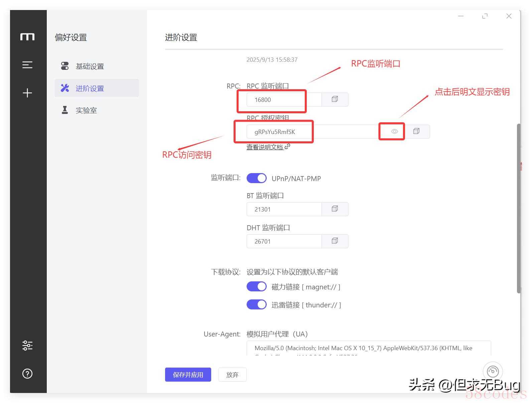
Task: Click the plus icon to add task
Action: click(x=27, y=93)
